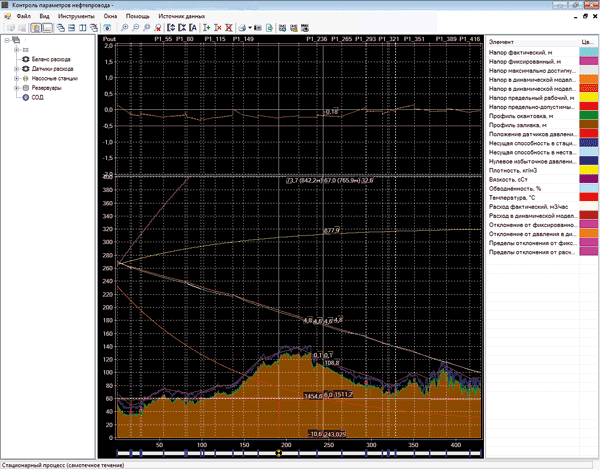The width and height of the screenshot is (600, 470).
Task: Click the horizontal fit scale icon
Action: pos(182,28)
